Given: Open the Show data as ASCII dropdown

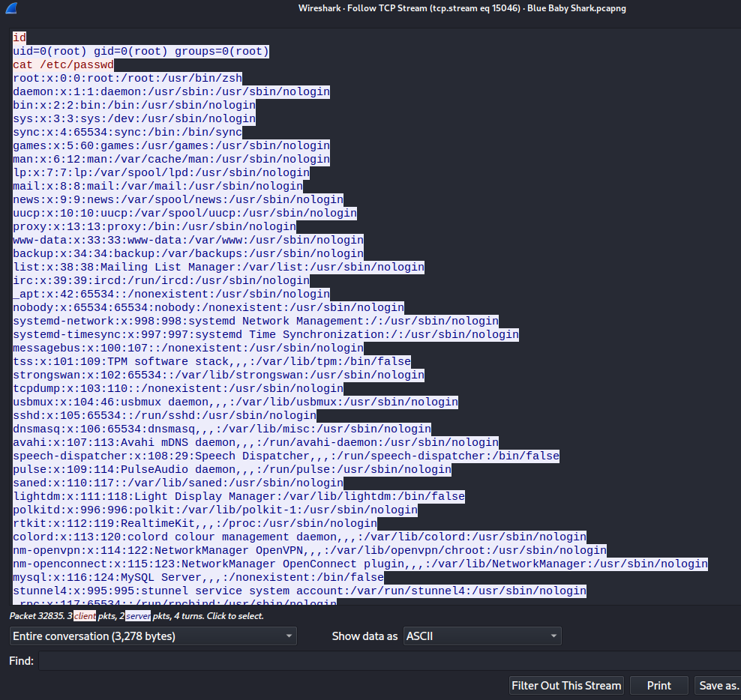Looking at the screenshot, I should pos(482,636).
